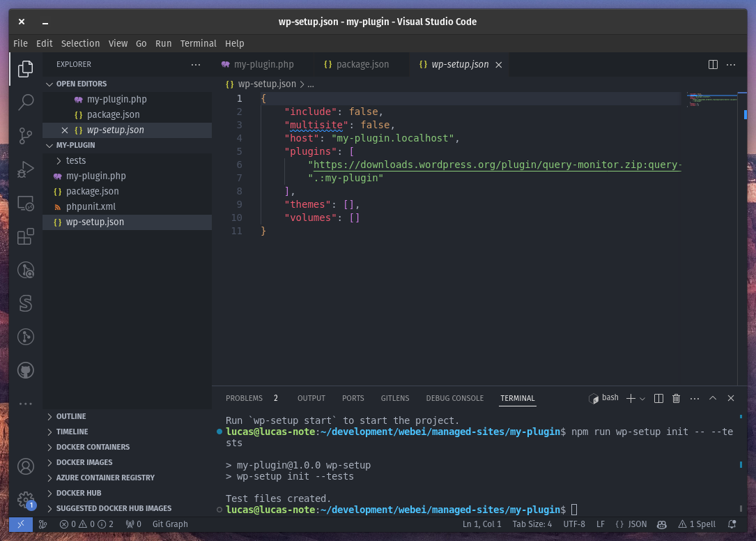Open the Source Control view icon

click(25, 136)
